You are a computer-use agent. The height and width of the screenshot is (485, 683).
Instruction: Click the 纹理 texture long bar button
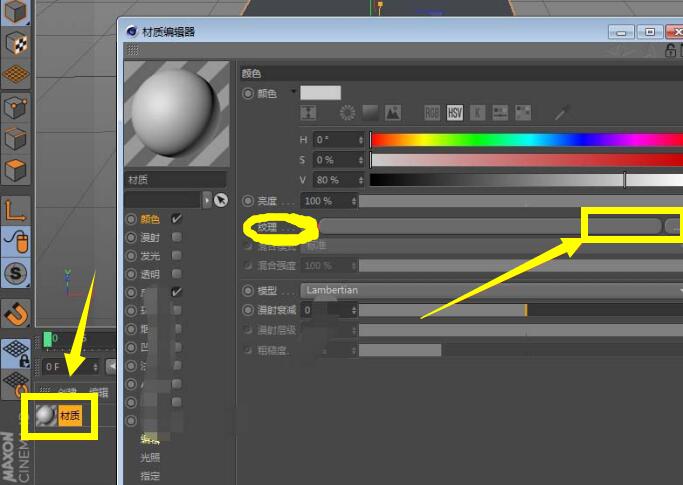(x=490, y=226)
